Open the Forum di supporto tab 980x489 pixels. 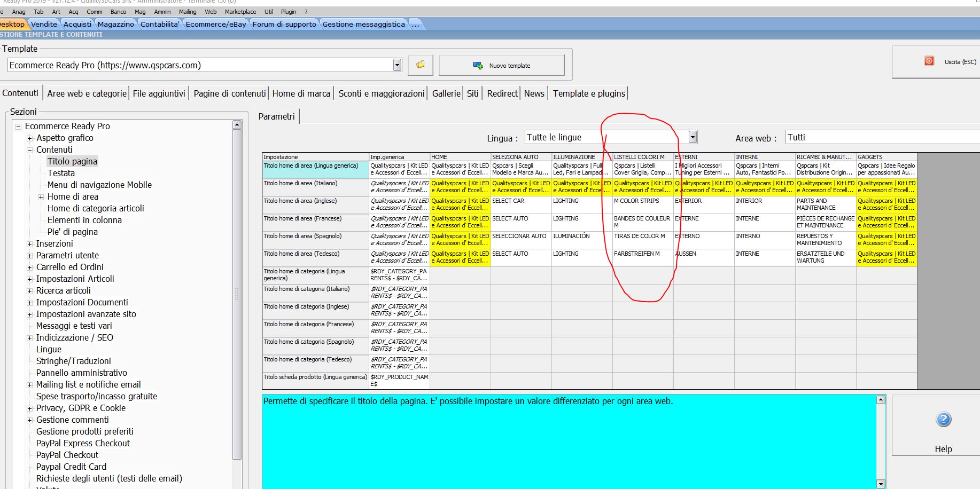pos(284,24)
